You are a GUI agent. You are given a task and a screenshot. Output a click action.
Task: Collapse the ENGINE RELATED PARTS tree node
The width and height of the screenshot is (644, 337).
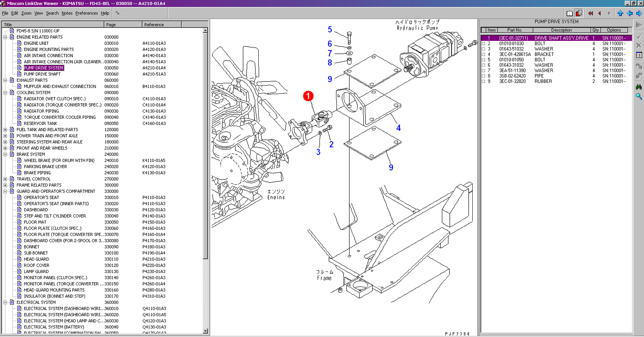pyautogui.click(x=6, y=37)
